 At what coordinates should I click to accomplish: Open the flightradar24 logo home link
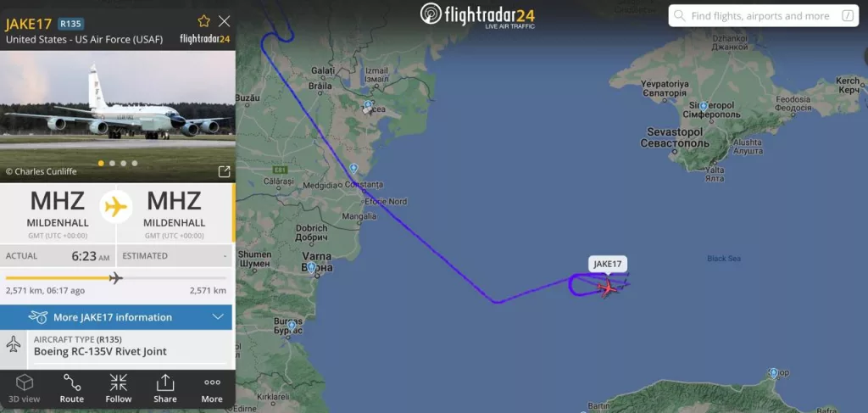click(476, 15)
